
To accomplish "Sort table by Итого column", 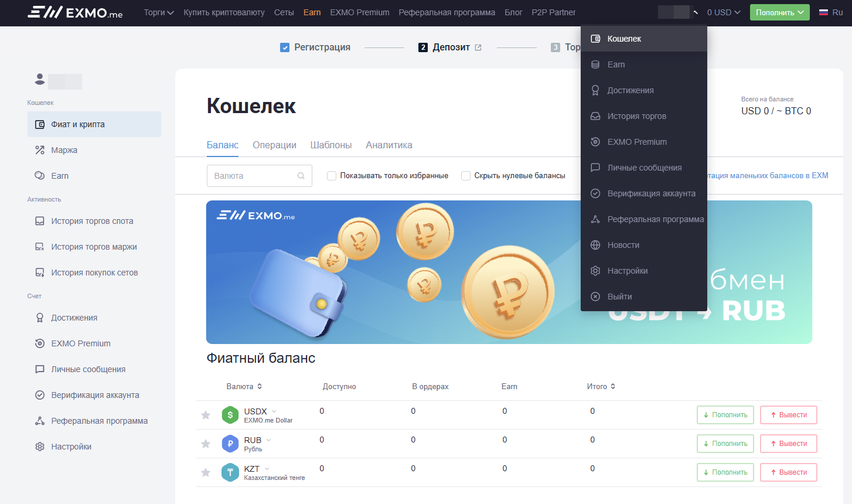I will coord(601,386).
